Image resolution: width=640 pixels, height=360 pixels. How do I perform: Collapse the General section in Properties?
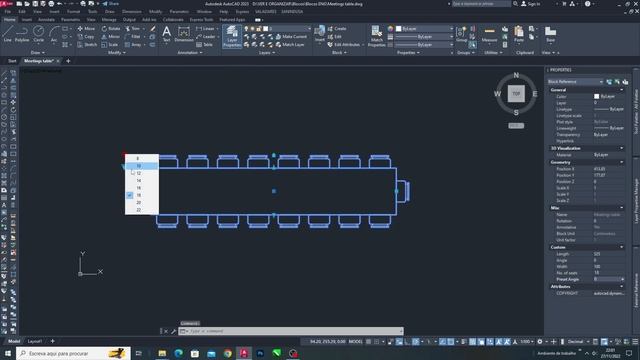(622, 90)
